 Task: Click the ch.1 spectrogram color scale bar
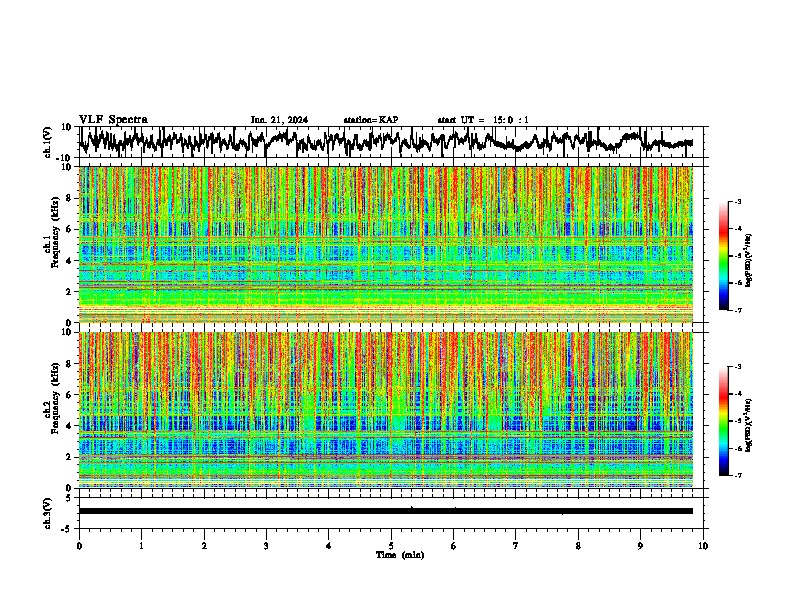724,256
